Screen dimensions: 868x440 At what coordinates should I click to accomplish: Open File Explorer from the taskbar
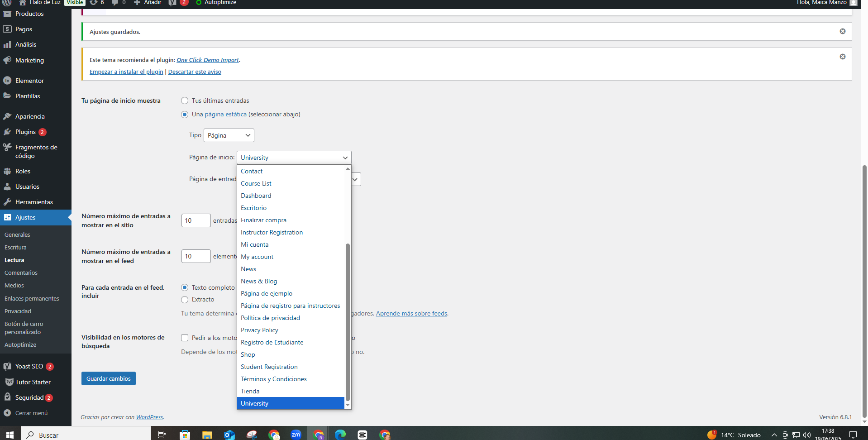pyautogui.click(x=207, y=435)
